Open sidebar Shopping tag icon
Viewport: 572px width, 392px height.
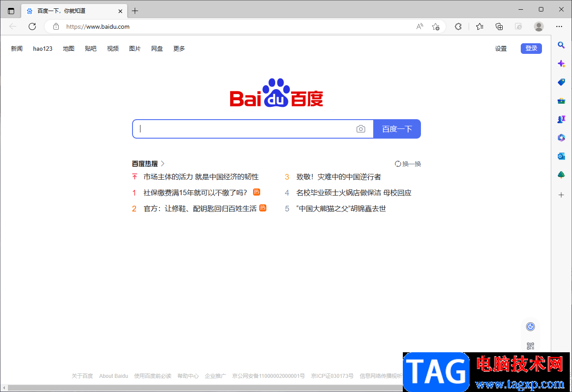(x=561, y=82)
